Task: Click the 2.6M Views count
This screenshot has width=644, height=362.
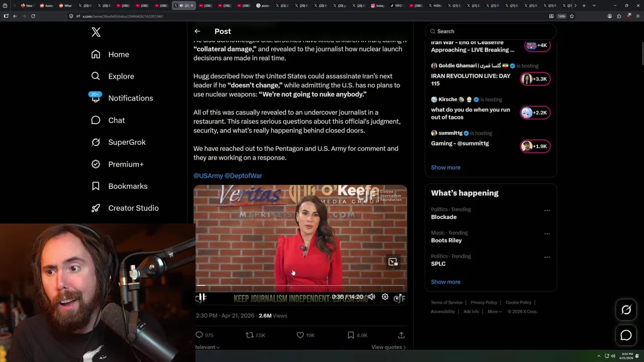Action: coord(273,316)
